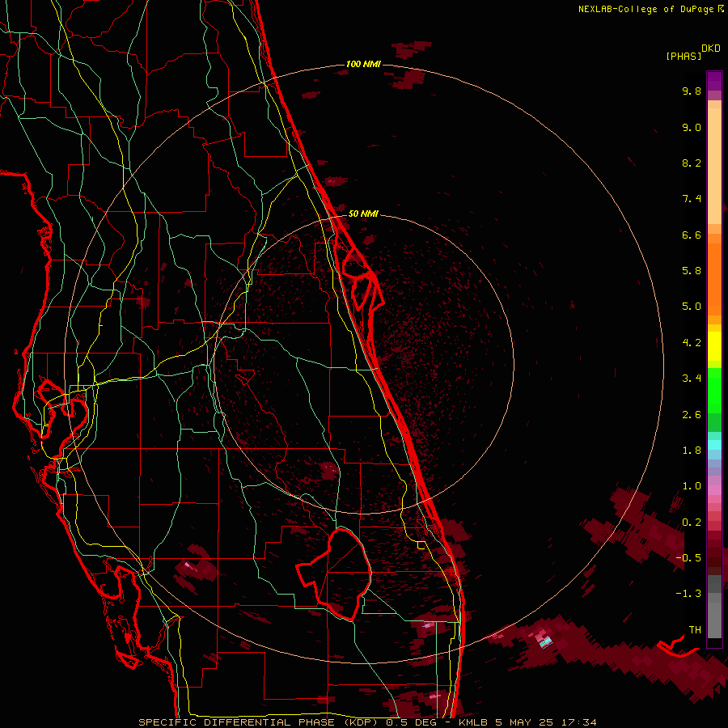Click the 7.4 value on the scale
Image resolution: width=728 pixels, height=728 pixels.
click(x=692, y=199)
